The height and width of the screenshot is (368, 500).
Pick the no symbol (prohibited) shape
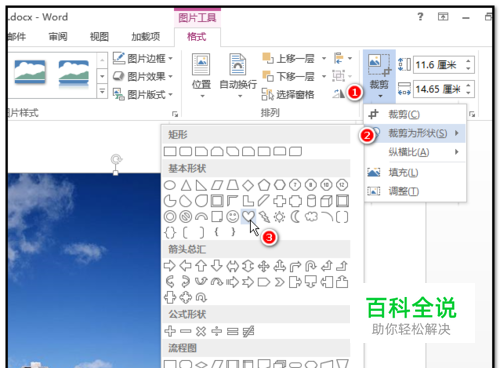click(x=186, y=217)
